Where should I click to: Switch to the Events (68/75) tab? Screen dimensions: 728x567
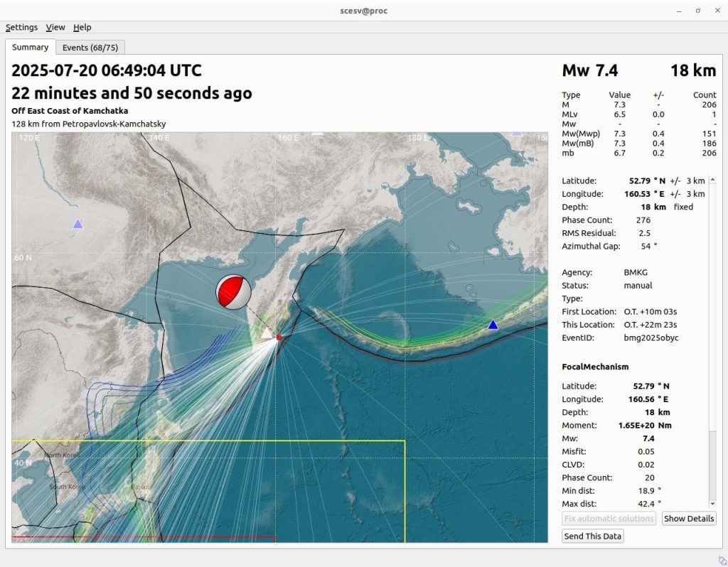click(90, 48)
